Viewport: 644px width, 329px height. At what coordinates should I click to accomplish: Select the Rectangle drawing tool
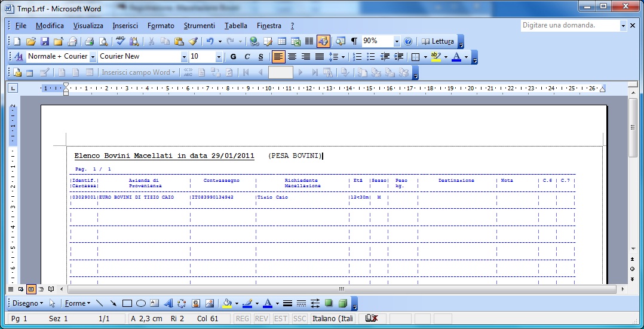[x=127, y=303]
